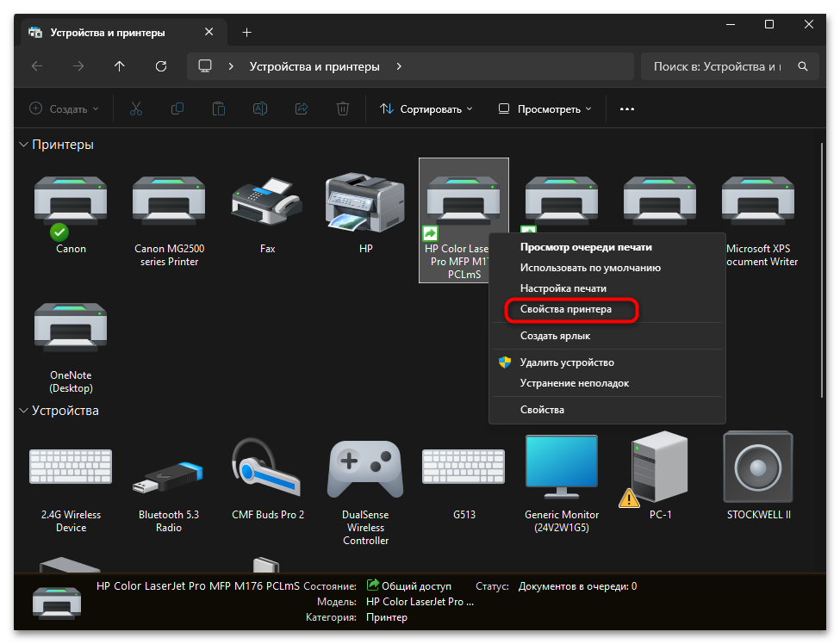
Task: Select the G513 keyboard device
Action: tap(464, 468)
